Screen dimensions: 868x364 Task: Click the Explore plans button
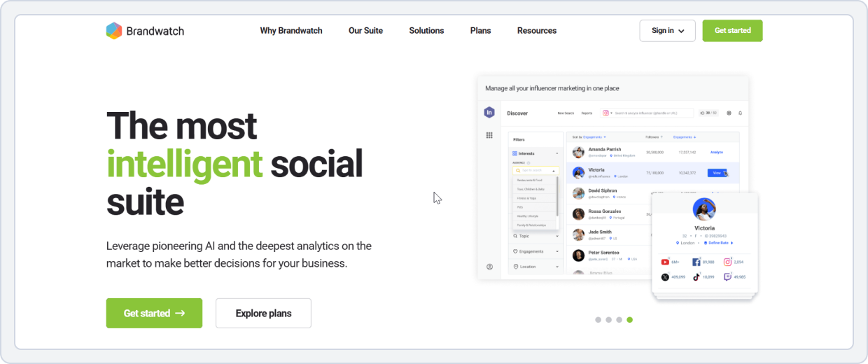click(x=263, y=313)
